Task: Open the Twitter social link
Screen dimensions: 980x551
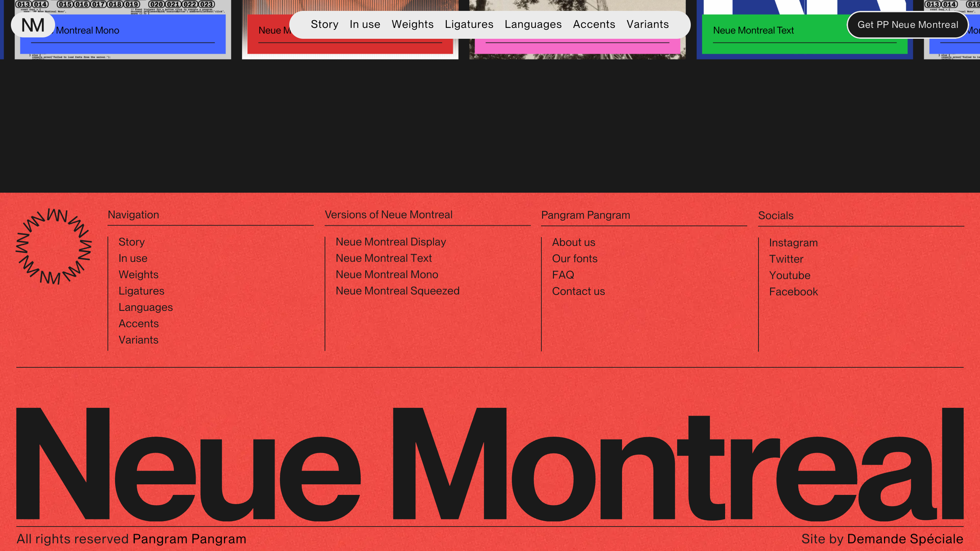Action: (786, 259)
